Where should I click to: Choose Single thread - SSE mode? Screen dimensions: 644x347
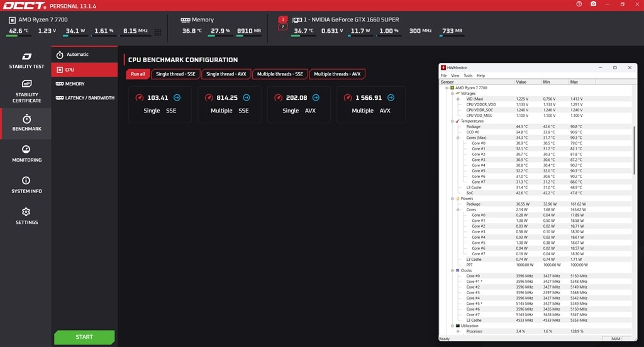click(175, 74)
